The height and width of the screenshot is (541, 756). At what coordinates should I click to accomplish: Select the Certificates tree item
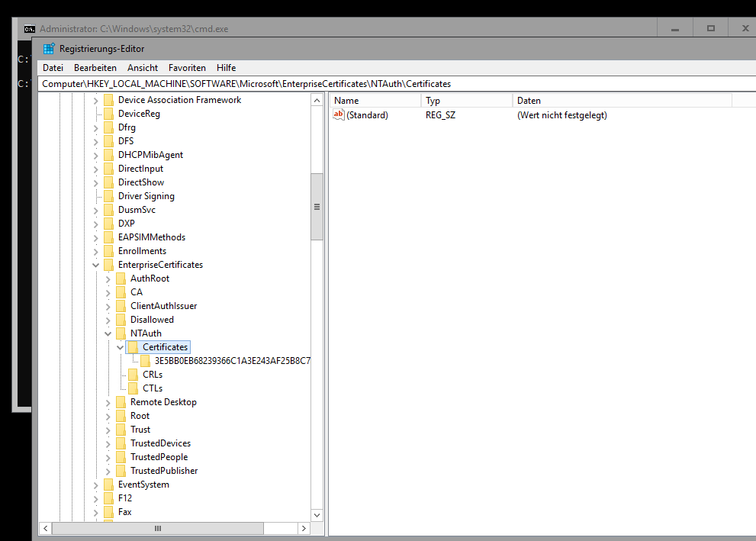click(x=165, y=347)
